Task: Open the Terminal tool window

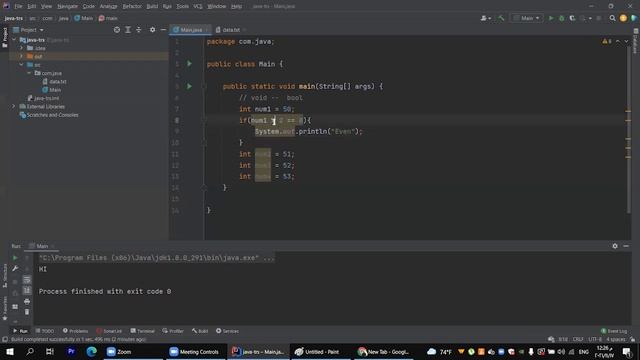Action: pyautogui.click(x=142, y=331)
